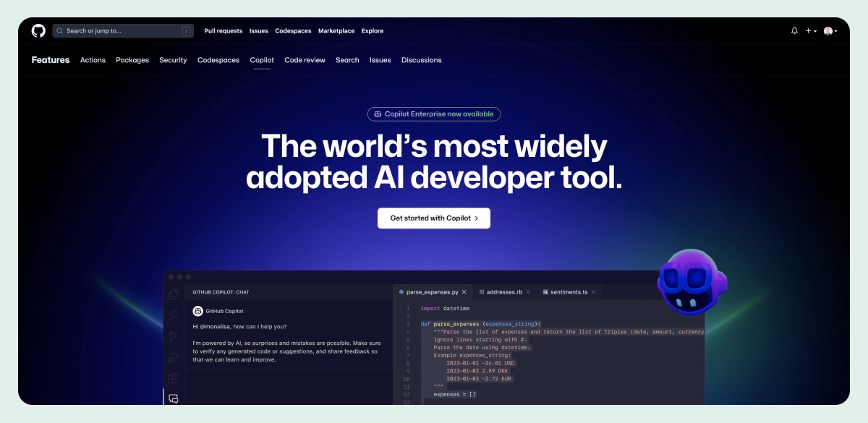Open the Extensions icon in editor sidebar
This screenshot has width=868, height=423.
coord(174,378)
